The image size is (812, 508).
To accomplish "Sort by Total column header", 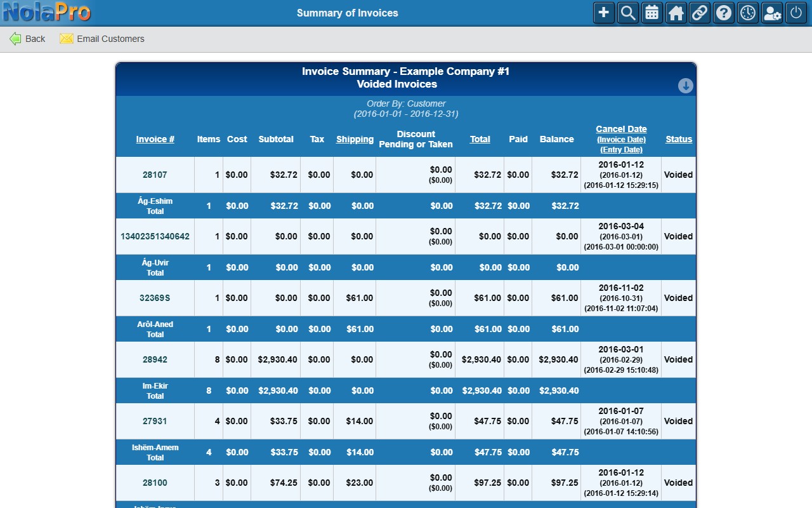I will 480,139.
